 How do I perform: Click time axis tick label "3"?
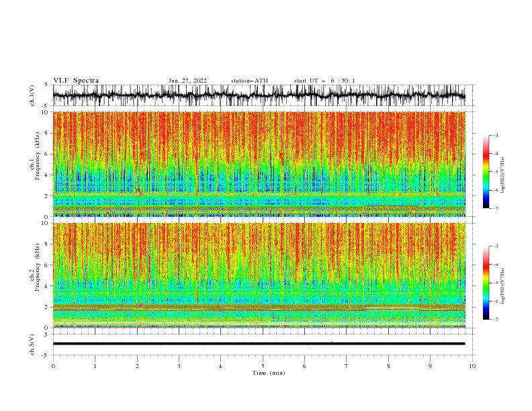pyautogui.click(x=179, y=366)
